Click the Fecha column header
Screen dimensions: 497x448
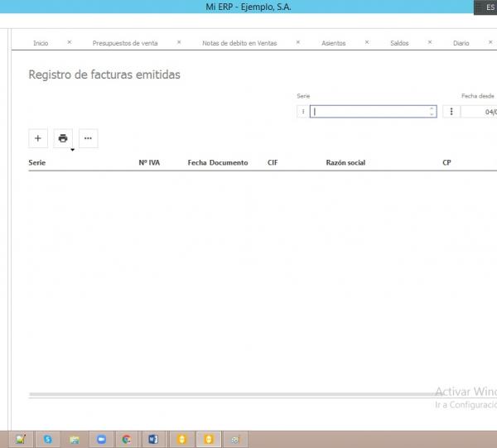197,162
